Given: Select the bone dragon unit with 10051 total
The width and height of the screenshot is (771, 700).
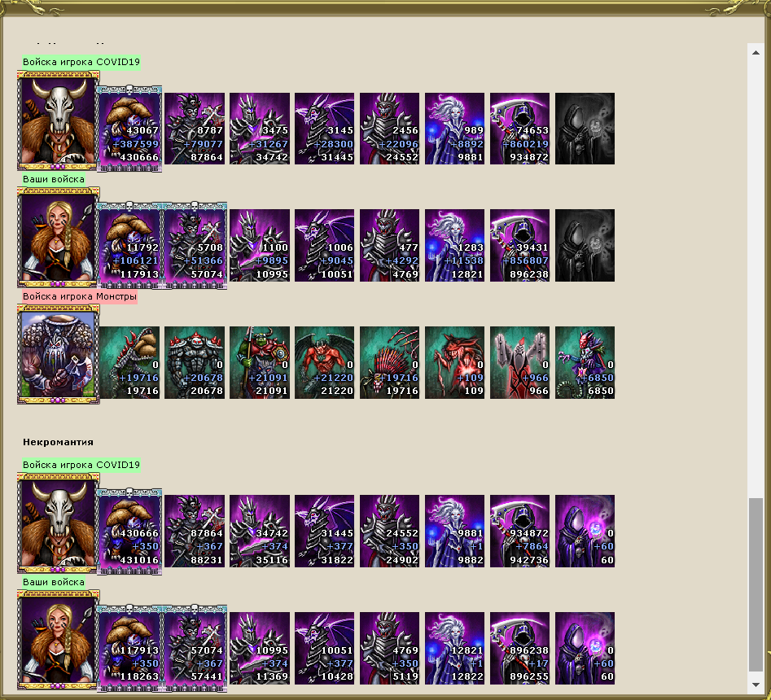Looking at the screenshot, I should tap(325, 245).
